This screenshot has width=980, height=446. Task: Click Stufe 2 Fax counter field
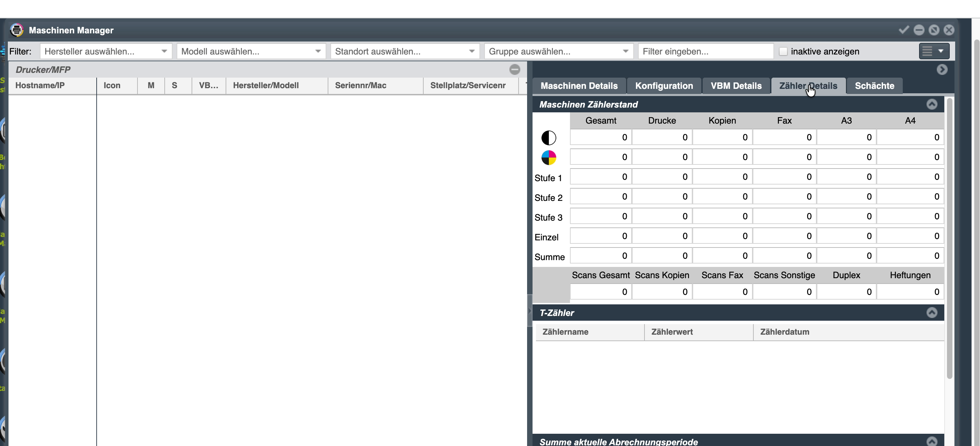784,197
